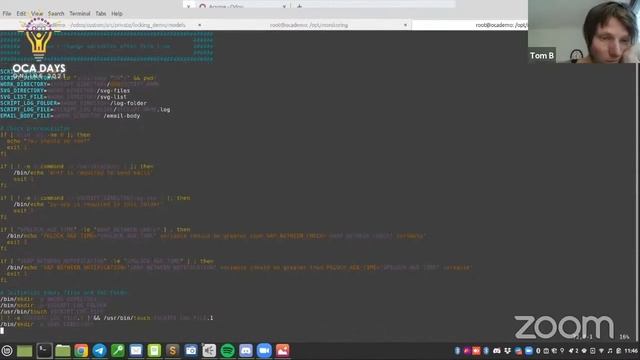
Task: Open the green key password manager icon
Action: point(118,351)
